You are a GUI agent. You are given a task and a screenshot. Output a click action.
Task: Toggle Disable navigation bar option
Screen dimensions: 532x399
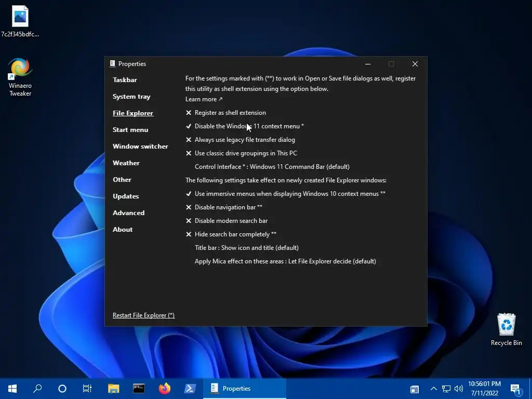click(224, 207)
